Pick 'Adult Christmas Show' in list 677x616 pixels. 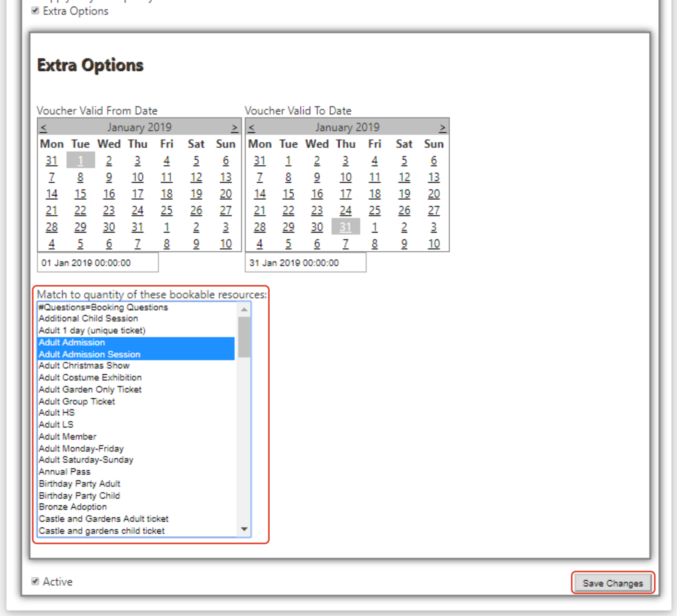[x=136, y=365]
